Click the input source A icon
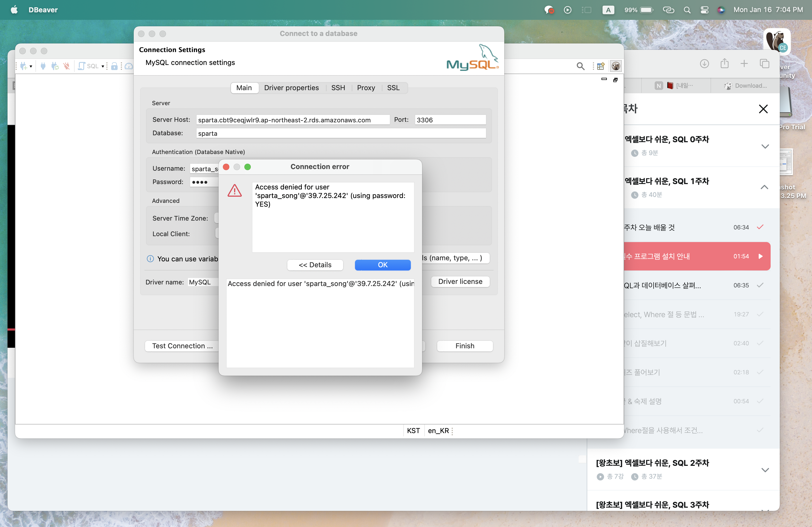The width and height of the screenshot is (812, 527). [x=608, y=10]
